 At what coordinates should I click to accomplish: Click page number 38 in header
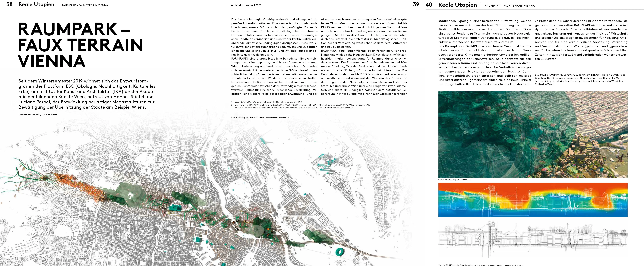coord(10,5)
